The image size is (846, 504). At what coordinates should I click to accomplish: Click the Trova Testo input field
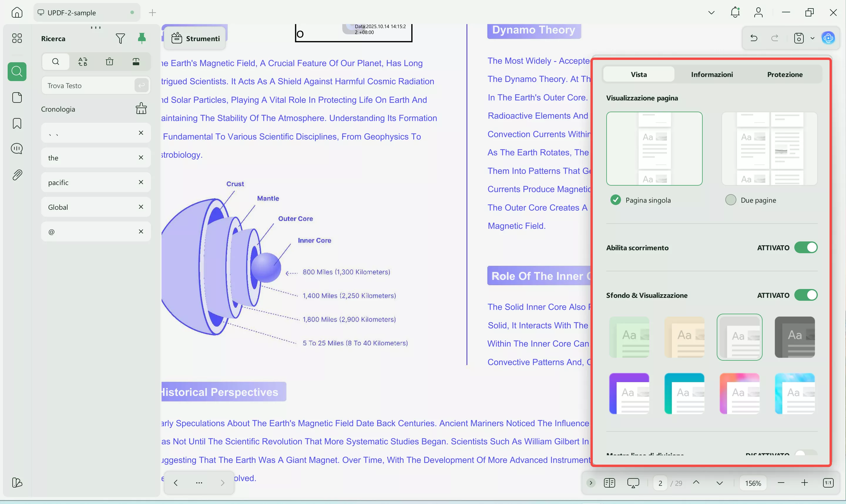tap(89, 85)
